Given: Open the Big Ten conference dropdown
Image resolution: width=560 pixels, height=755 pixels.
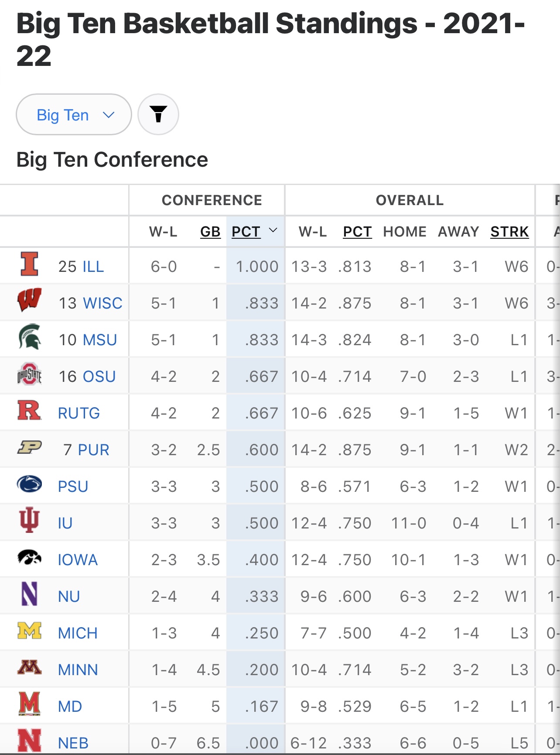Looking at the screenshot, I should click(x=74, y=115).
